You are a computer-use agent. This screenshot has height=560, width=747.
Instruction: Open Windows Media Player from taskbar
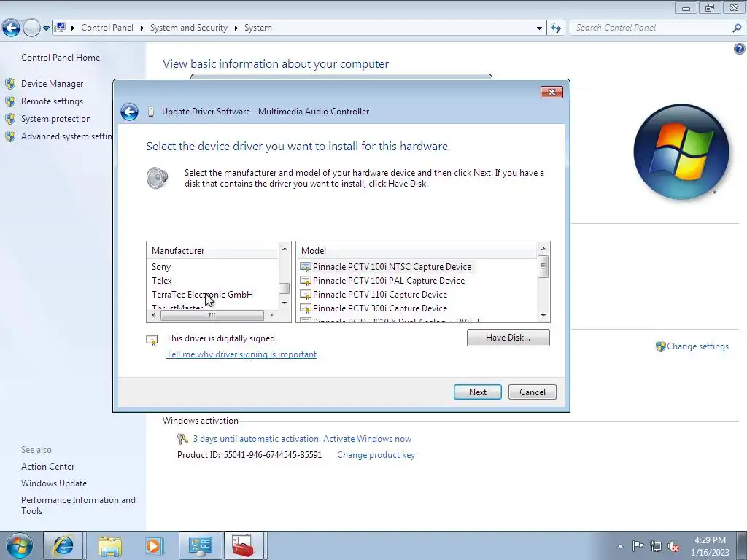(x=153, y=545)
